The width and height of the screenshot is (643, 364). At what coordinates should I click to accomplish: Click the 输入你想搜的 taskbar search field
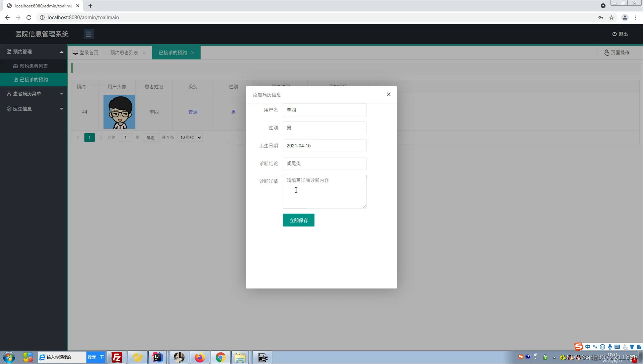pyautogui.click(x=62, y=357)
